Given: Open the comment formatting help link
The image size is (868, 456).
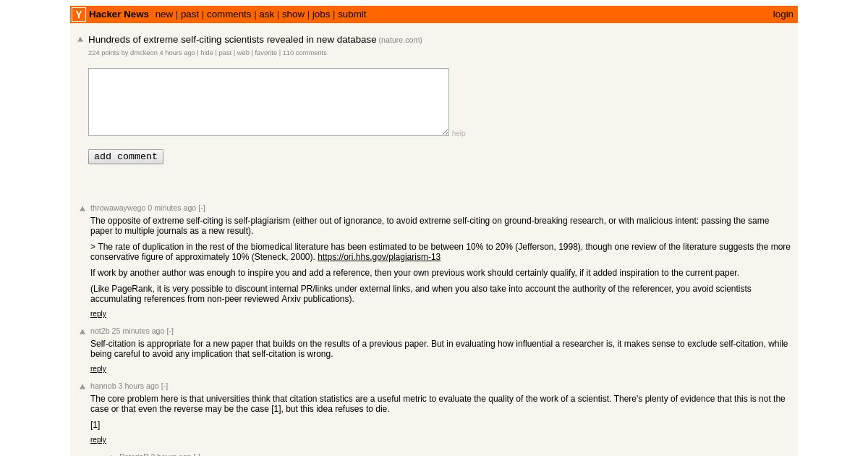Looking at the screenshot, I should tap(459, 133).
